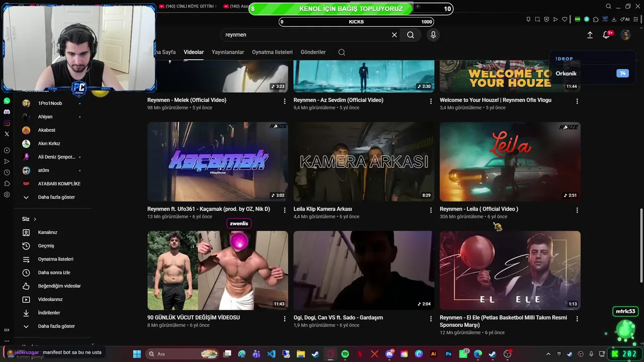The width and height of the screenshot is (644, 362).
Task: Search within the channel using magnifier icon
Action: (x=342, y=52)
